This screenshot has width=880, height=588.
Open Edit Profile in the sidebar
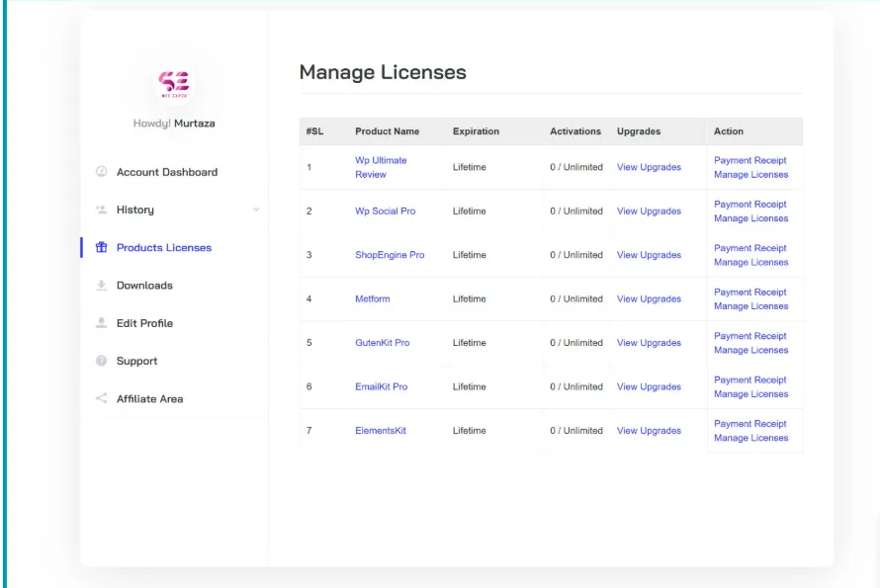(144, 323)
